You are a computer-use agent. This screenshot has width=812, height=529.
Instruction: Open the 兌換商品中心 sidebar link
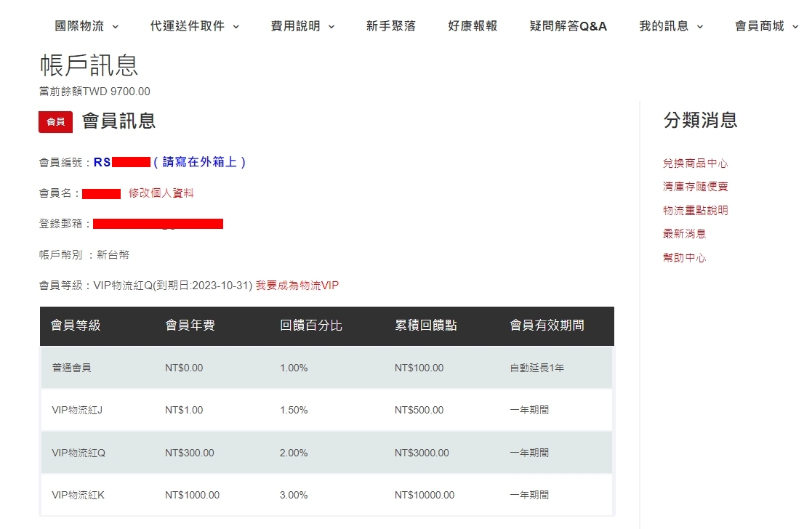(x=695, y=163)
